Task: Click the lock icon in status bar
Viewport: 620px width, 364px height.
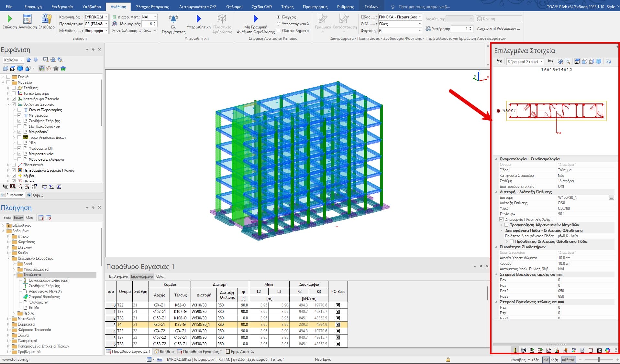Action: (448, 359)
